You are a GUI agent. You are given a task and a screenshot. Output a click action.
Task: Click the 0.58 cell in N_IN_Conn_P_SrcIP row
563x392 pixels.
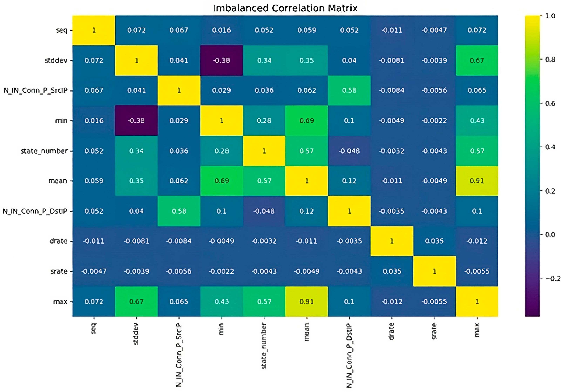point(349,90)
